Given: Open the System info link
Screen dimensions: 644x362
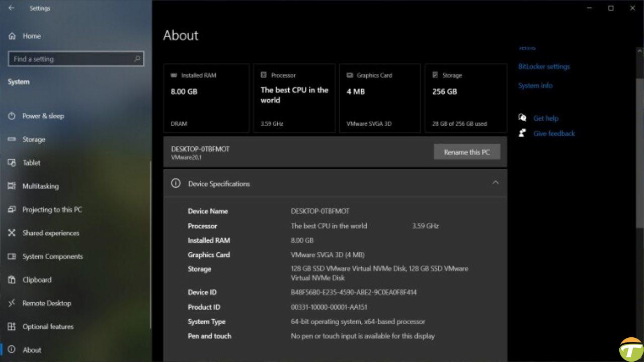Looking at the screenshot, I should point(535,85).
